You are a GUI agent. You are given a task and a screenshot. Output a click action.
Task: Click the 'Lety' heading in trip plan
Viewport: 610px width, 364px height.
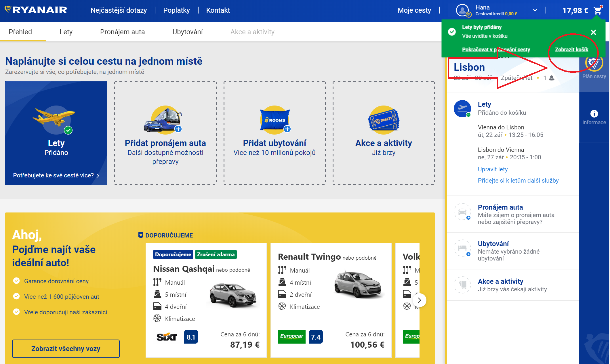pyautogui.click(x=484, y=104)
